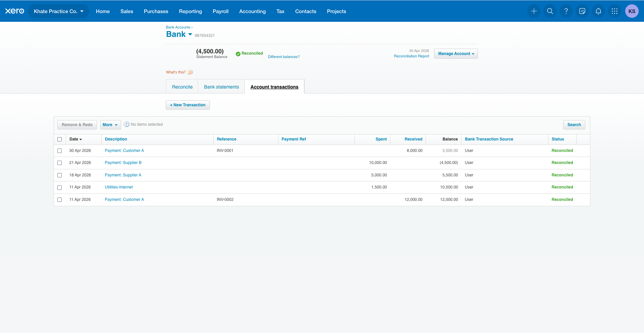Toggle the select-all checkbox in table header

60,139
